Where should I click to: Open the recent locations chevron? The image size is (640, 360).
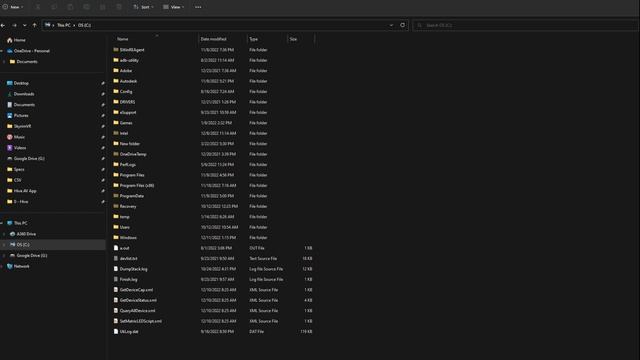click(x=24, y=25)
